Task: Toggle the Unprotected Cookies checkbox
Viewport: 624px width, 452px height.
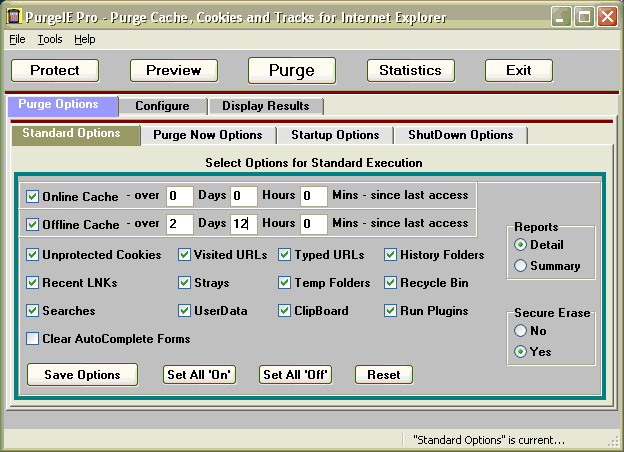Action: click(x=32, y=255)
